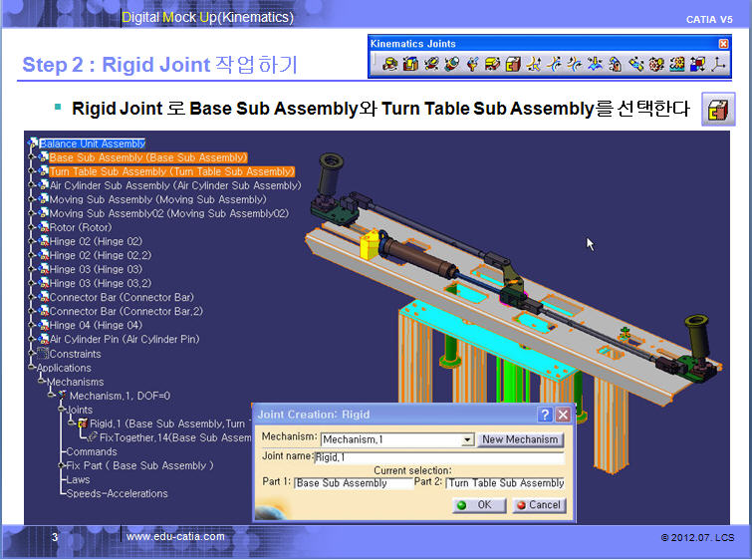752x560 pixels.
Task: Click the large Rigid Joint icon beside instruction
Action: coord(717,110)
